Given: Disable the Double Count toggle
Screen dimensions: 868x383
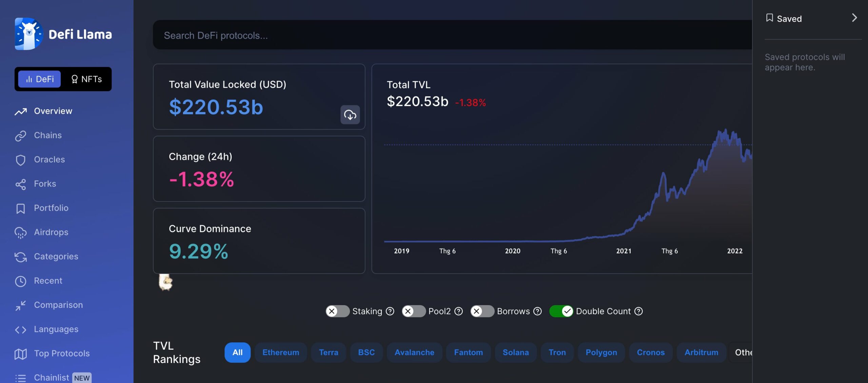Looking at the screenshot, I should [x=561, y=311].
